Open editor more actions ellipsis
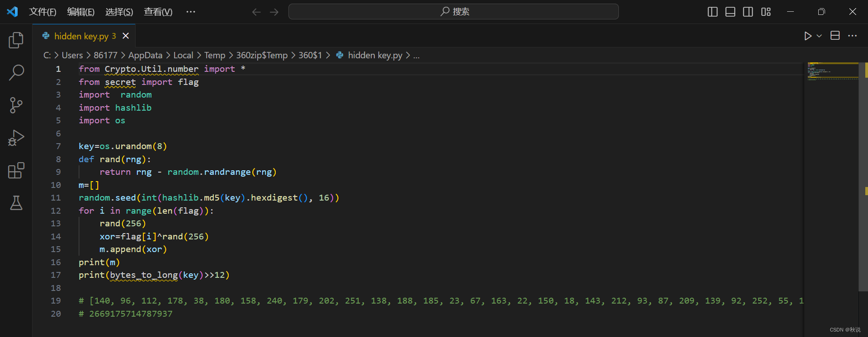This screenshot has height=337, width=868. [853, 36]
